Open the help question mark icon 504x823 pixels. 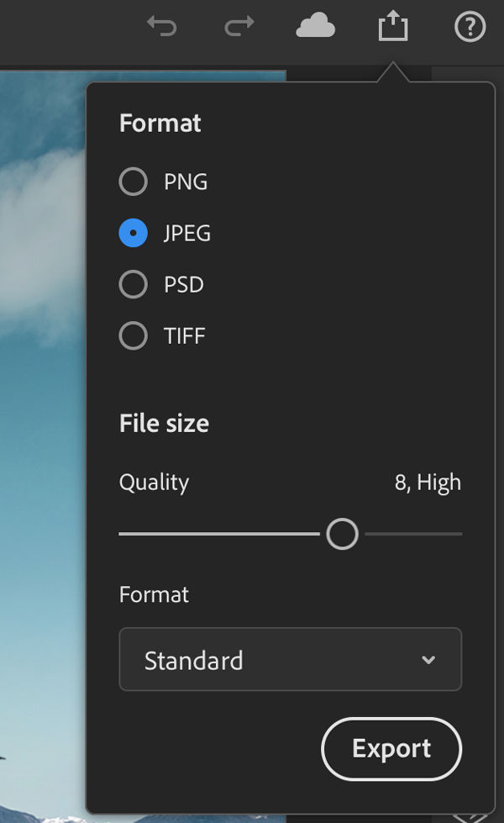click(x=470, y=27)
